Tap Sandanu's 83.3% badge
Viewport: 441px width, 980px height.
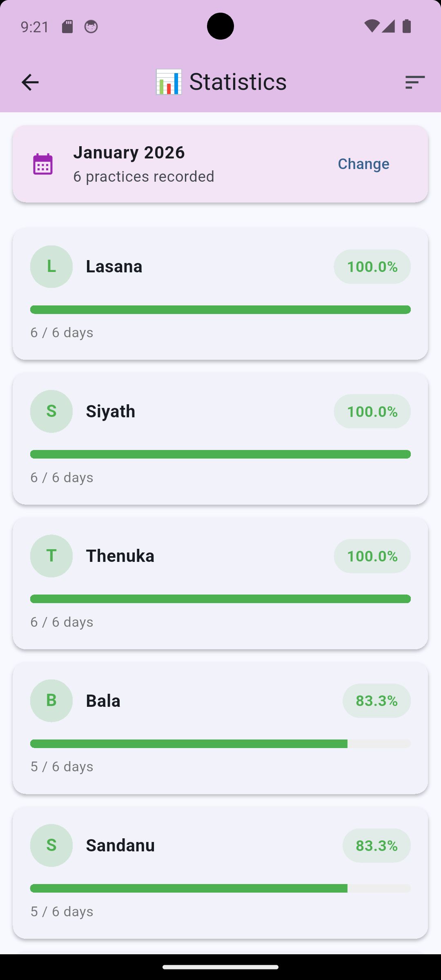click(x=376, y=845)
